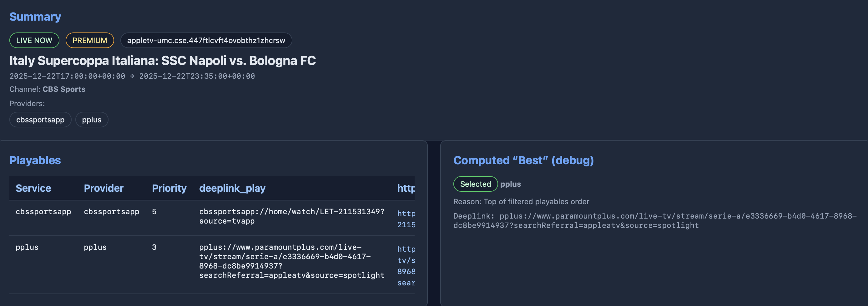
Task: Click the Summary heading
Action: point(35,17)
